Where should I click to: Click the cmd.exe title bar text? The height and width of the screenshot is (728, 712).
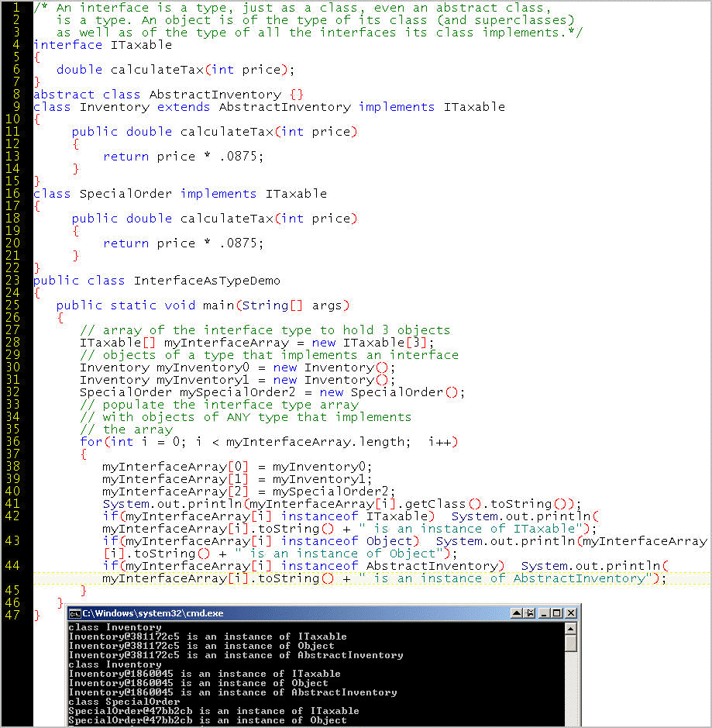coord(153,613)
